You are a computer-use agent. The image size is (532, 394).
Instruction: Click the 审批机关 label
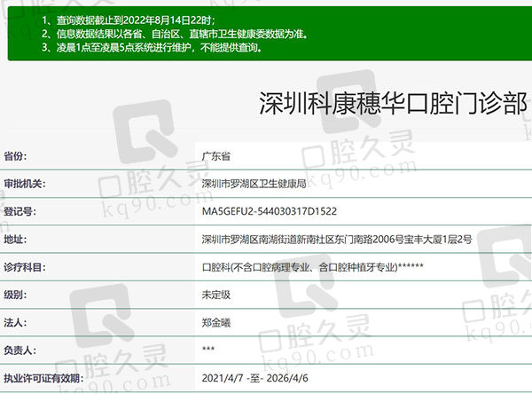tap(25, 184)
